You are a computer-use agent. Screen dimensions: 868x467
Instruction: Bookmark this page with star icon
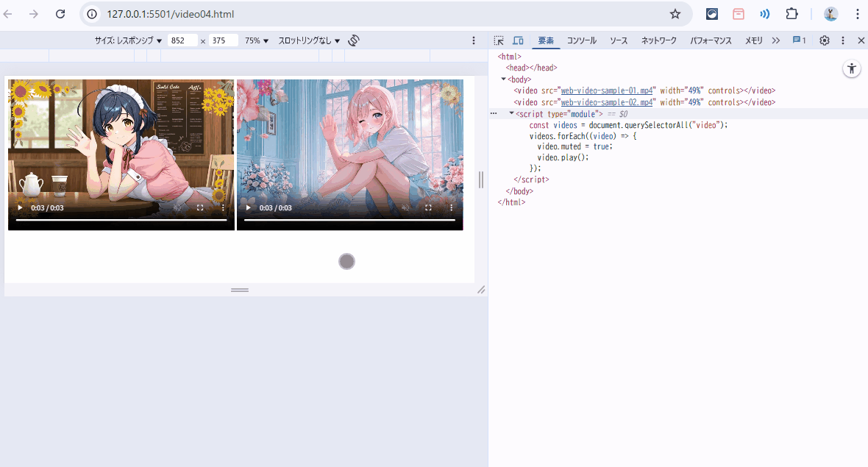pos(675,14)
